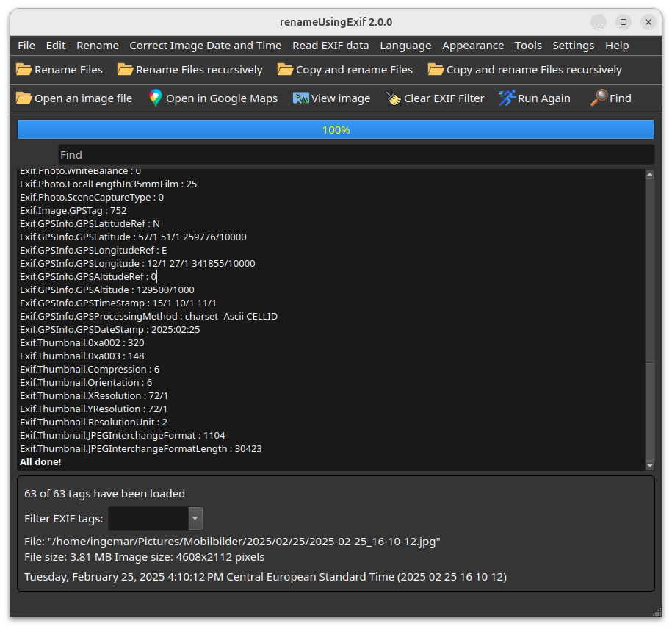The width and height of the screenshot is (672, 629).
Task: Click the Exif.GPSInfo.GPSAltitudeRef line
Action: (88, 277)
